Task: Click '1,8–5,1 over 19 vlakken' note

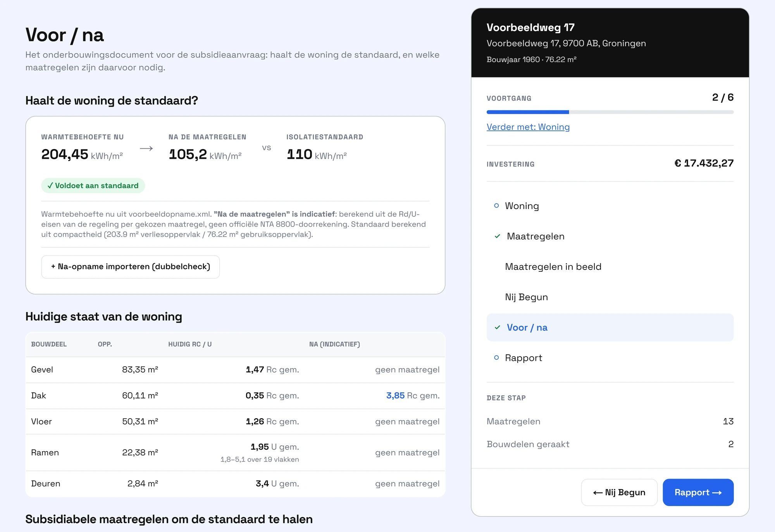Action: (x=260, y=460)
